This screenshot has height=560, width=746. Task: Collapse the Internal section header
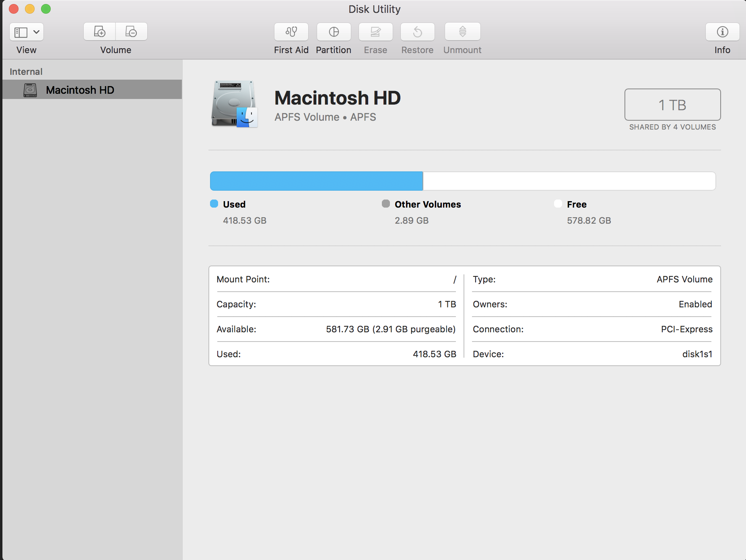coord(26,71)
